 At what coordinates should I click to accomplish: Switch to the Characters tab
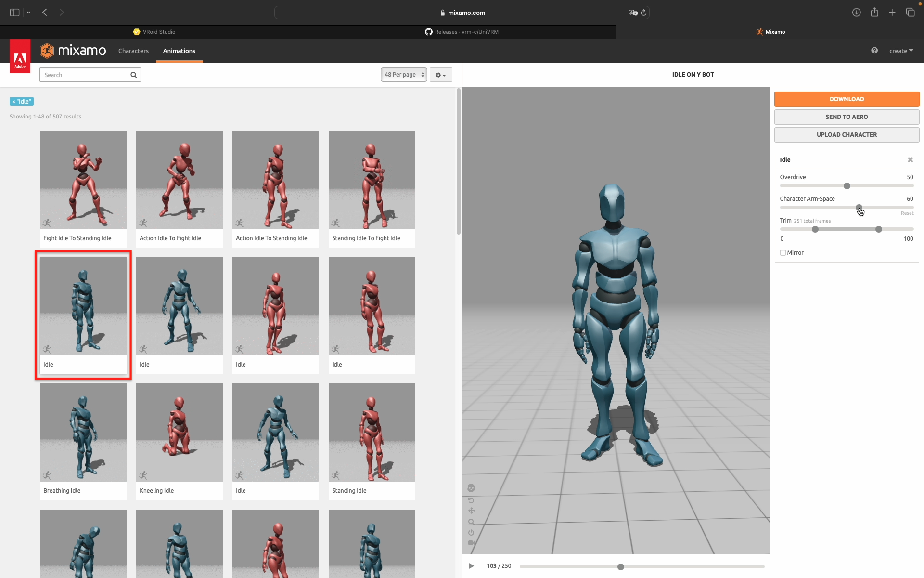point(133,51)
